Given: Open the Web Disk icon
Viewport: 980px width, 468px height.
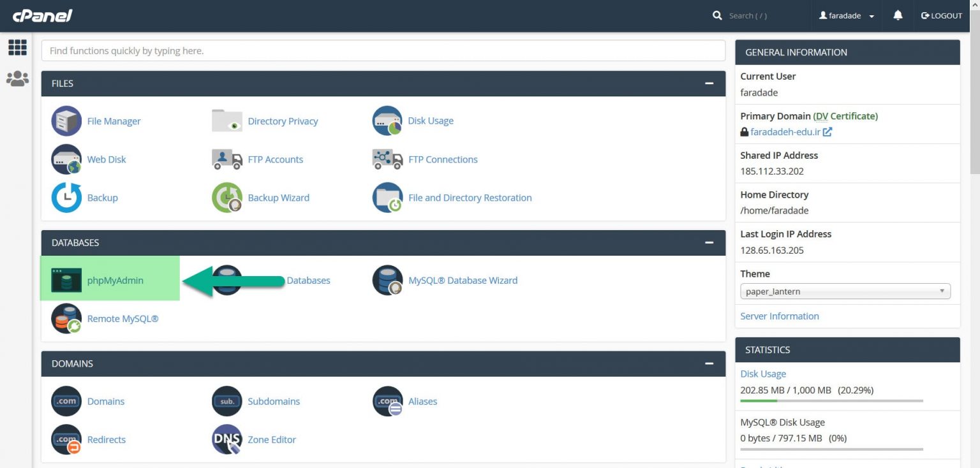Looking at the screenshot, I should pos(66,159).
